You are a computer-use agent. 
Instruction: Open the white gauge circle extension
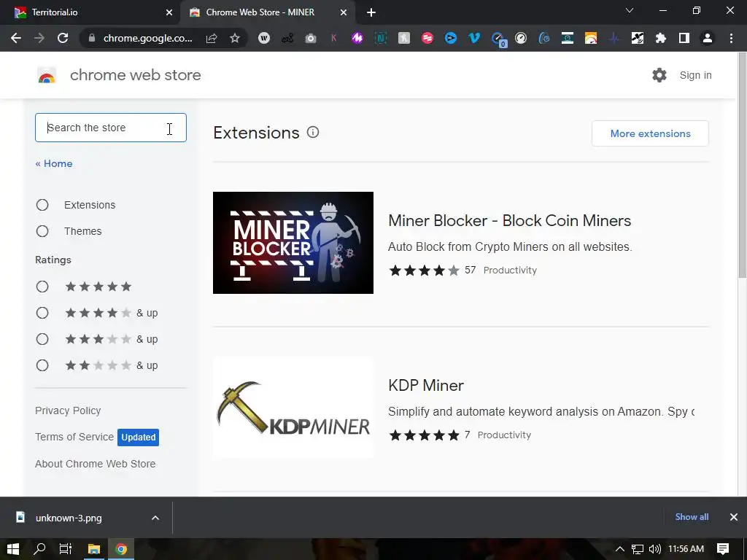(521, 38)
